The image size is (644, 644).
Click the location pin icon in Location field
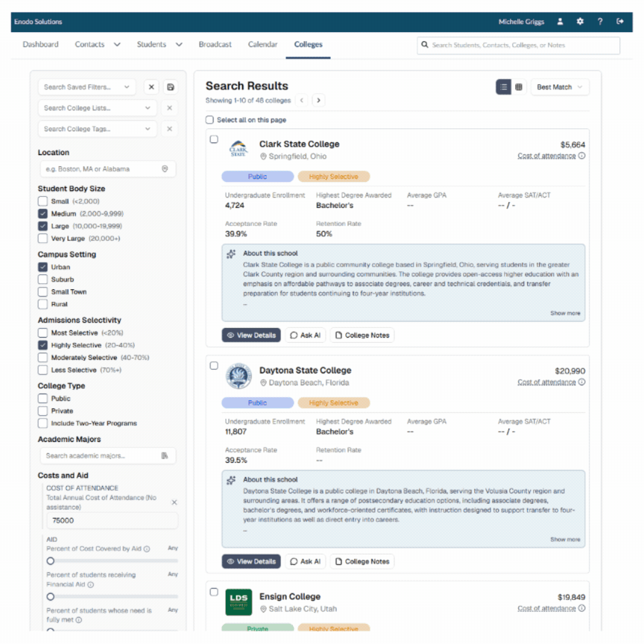click(165, 168)
